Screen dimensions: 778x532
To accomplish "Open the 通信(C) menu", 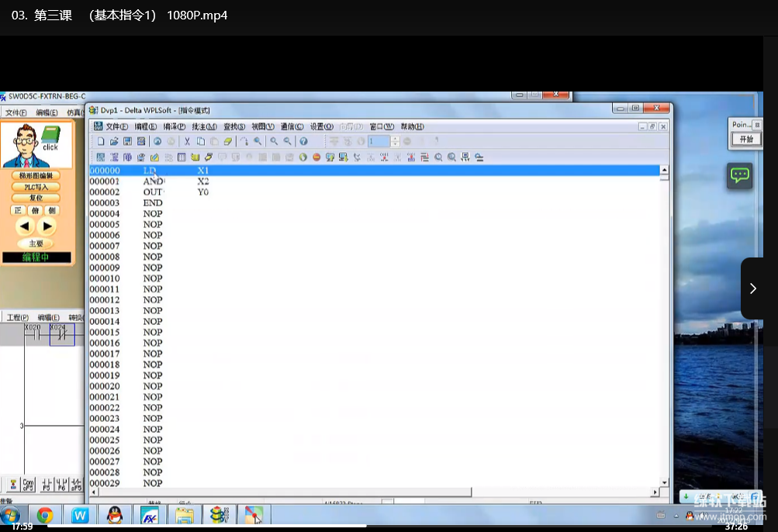I will [x=292, y=126].
